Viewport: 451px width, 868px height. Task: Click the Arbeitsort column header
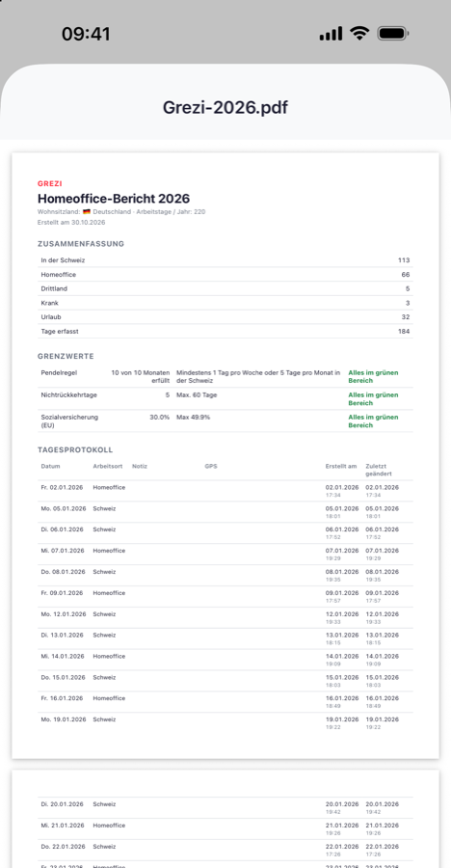point(108,467)
